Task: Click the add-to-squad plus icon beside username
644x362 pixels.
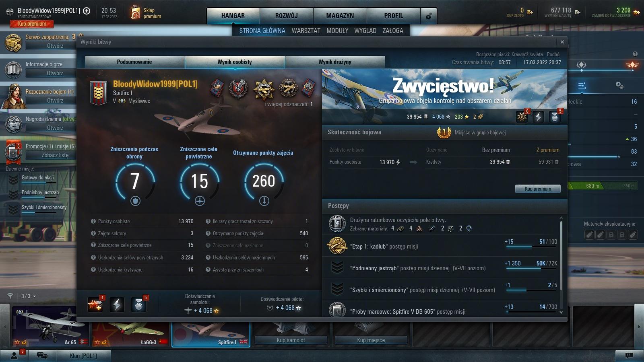Action: [87, 11]
